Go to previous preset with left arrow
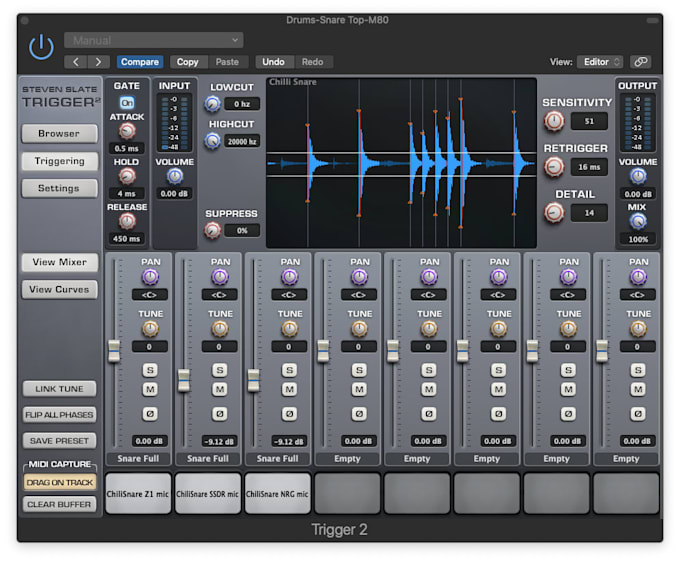Image resolution: width=680 pixels, height=562 pixels. [x=76, y=62]
